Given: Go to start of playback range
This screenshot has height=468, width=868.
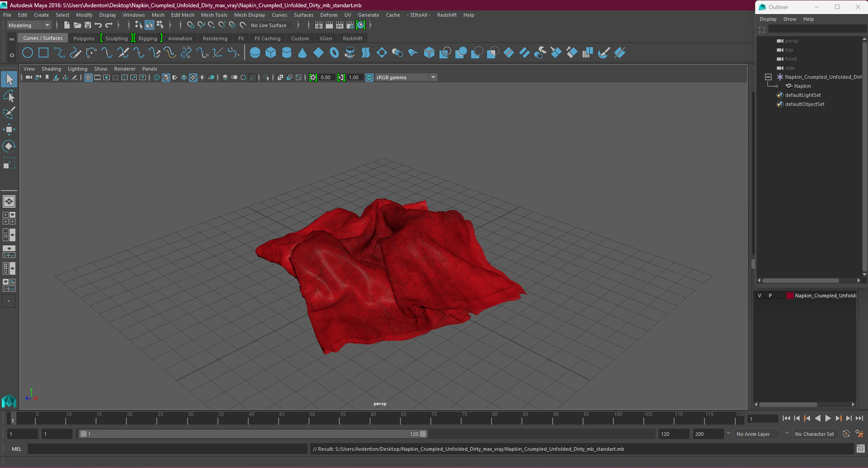Looking at the screenshot, I should point(786,419).
